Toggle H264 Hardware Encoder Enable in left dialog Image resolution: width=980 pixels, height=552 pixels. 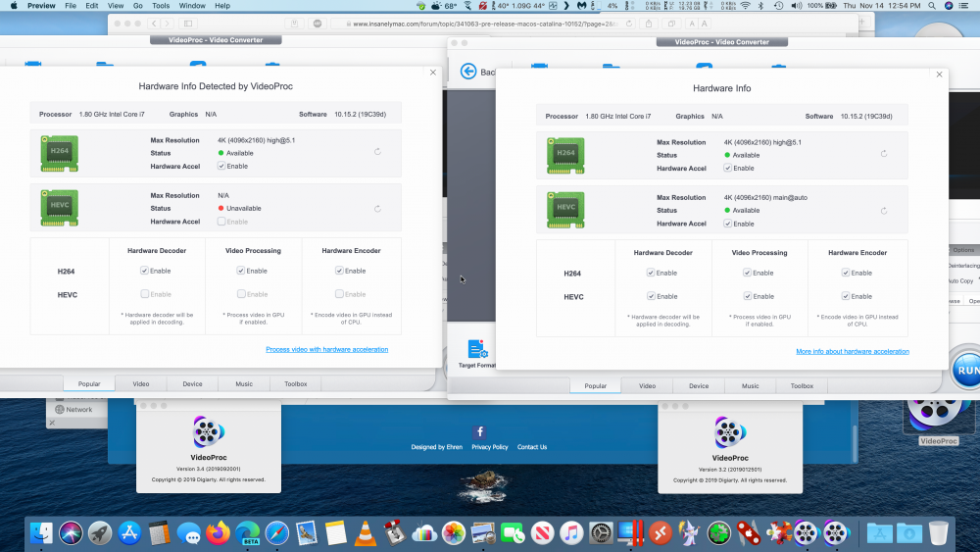339,271
